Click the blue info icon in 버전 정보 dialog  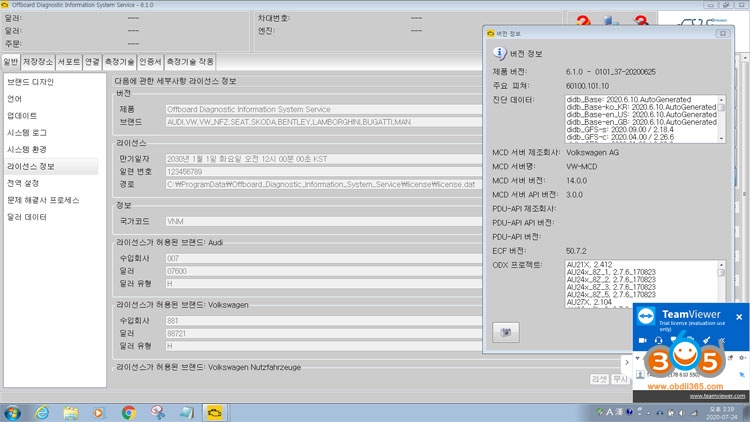pos(500,54)
